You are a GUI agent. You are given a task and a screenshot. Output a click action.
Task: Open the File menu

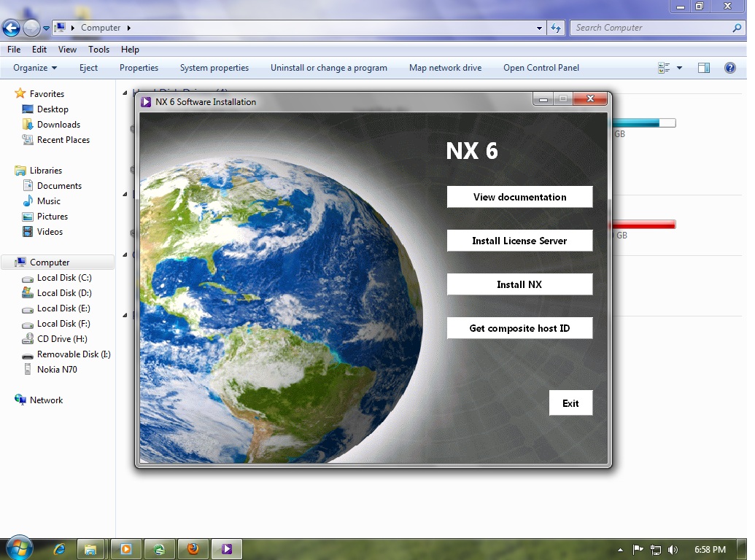(14, 49)
